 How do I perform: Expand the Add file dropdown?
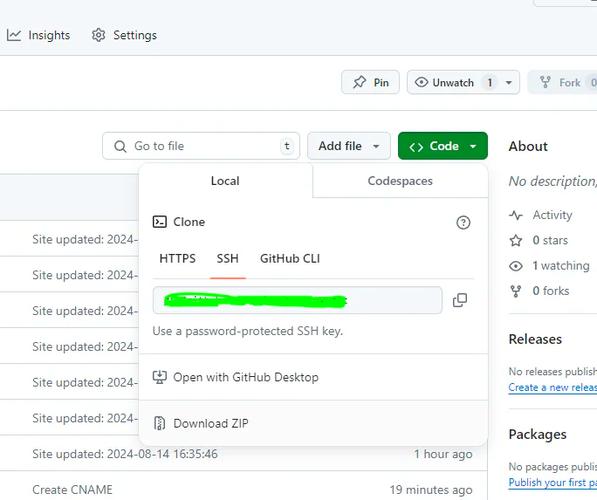(x=349, y=146)
